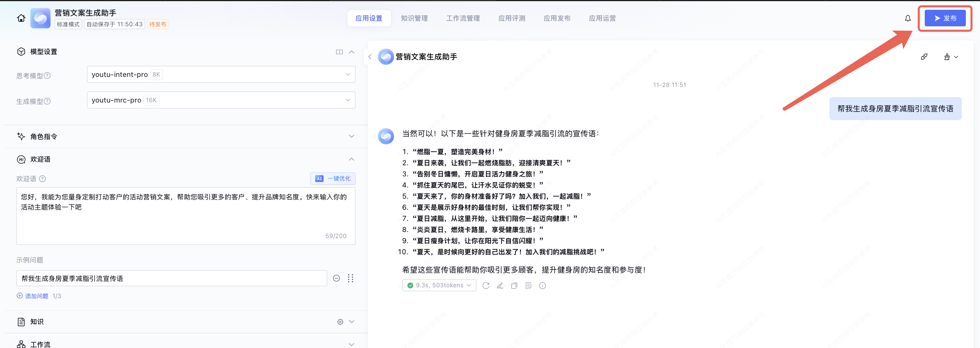This screenshot has height=348, width=980.
Task: Click the cube icon beside 模型设置
Action: pos(21,52)
